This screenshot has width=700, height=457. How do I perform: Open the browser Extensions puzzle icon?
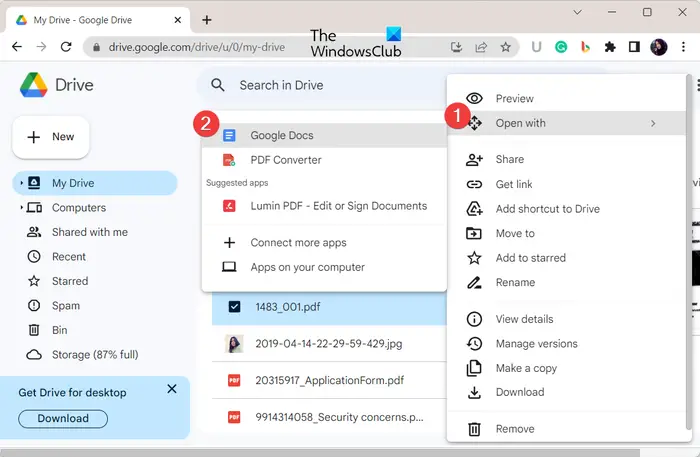pos(609,46)
